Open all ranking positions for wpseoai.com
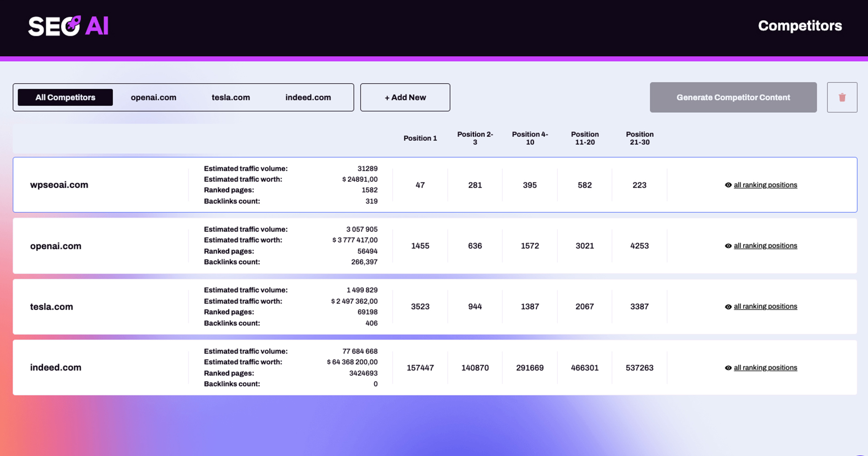Viewport: 868px width, 456px height. (765, 185)
